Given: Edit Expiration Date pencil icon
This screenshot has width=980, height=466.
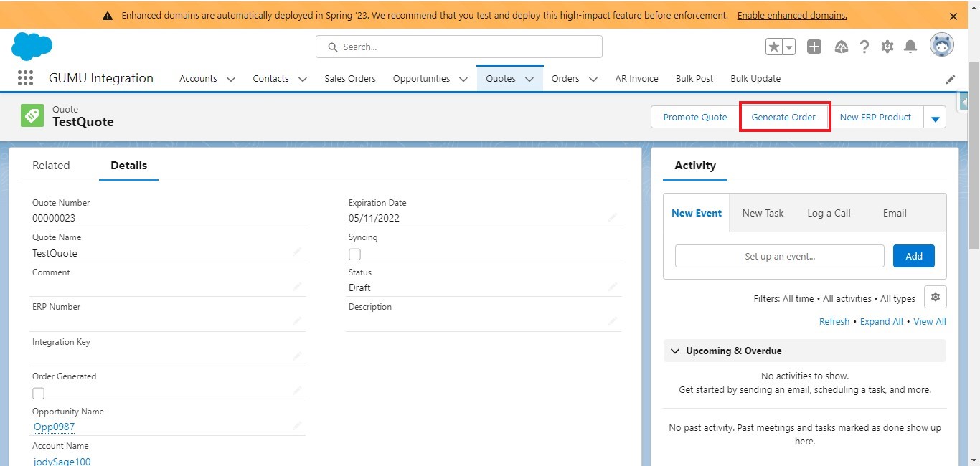Looking at the screenshot, I should point(613,217).
